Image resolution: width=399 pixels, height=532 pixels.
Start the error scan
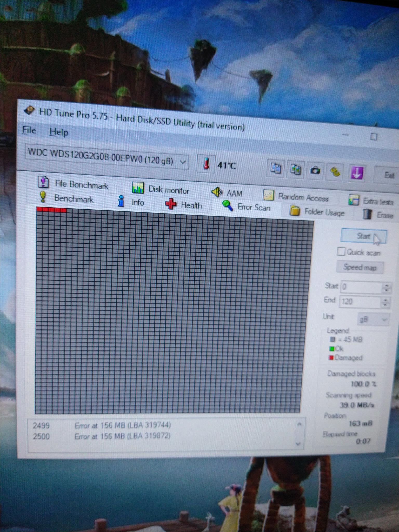point(363,236)
